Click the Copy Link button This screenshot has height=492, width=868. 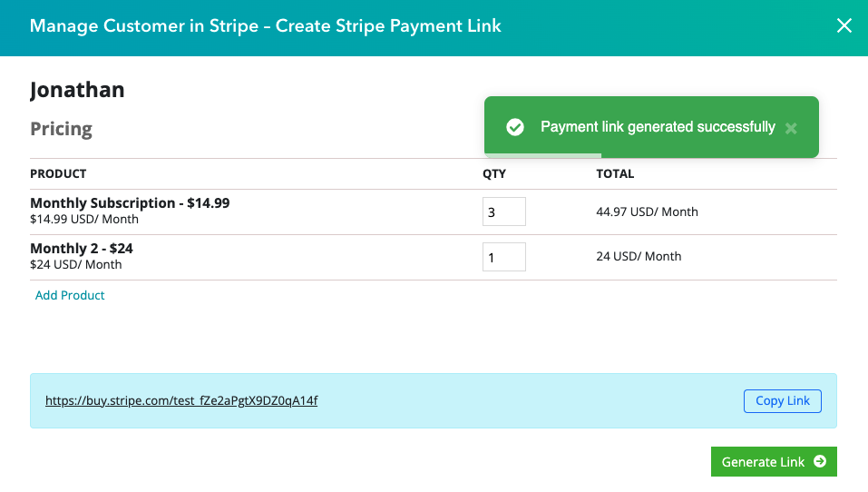782,400
